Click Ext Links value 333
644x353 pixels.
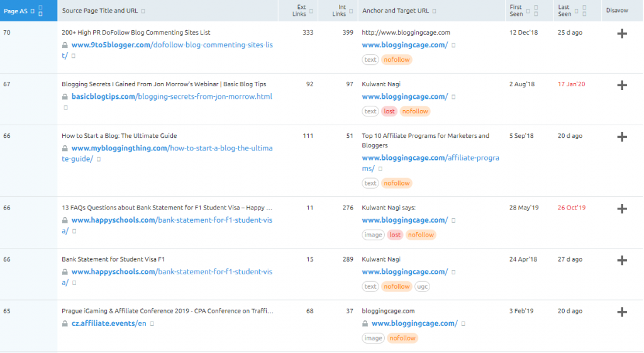tap(308, 33)
